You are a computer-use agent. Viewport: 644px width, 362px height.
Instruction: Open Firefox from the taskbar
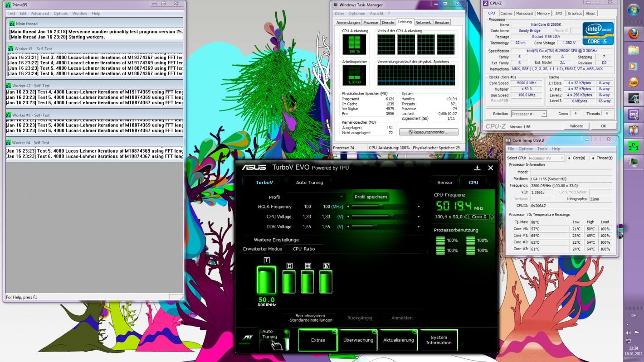(634, 34)
